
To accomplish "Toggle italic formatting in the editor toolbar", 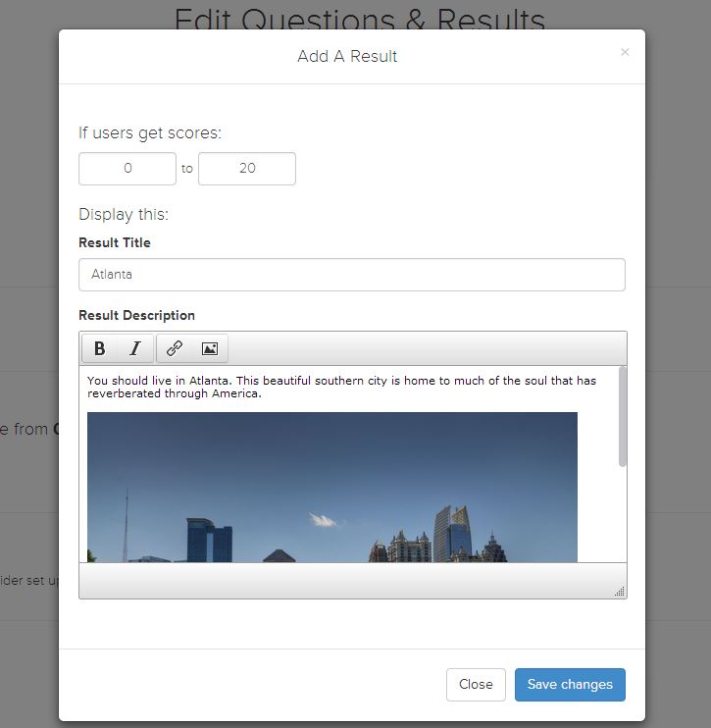I will 135,348.
